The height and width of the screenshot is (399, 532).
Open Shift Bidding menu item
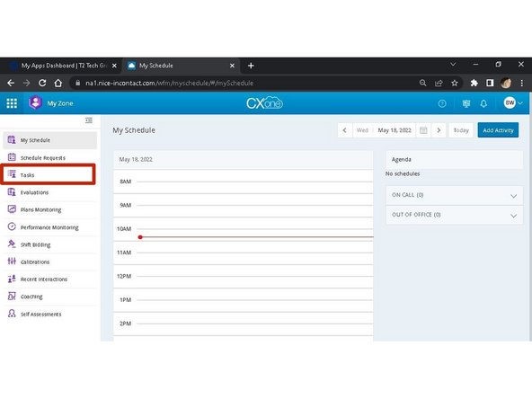[50, 244]
